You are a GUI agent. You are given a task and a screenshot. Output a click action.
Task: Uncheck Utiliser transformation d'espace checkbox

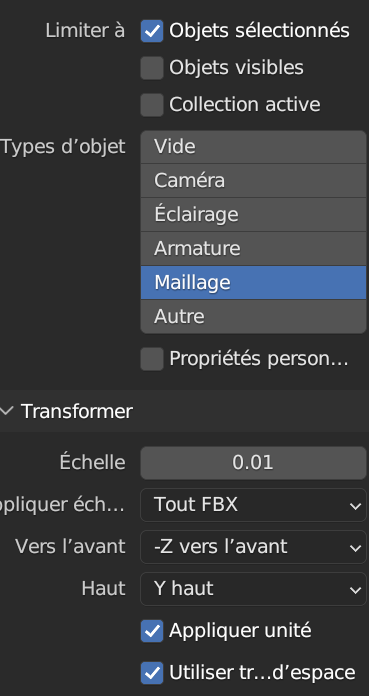coord(152,673)
